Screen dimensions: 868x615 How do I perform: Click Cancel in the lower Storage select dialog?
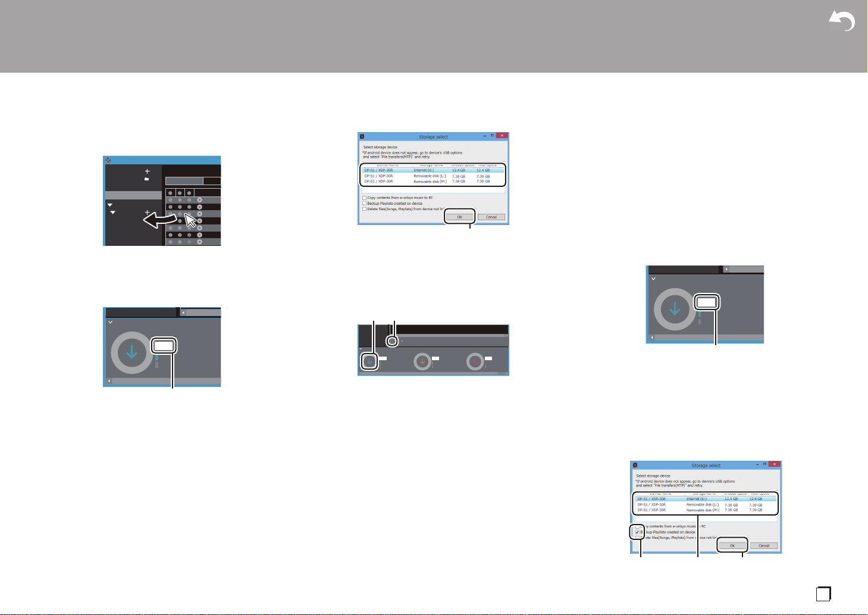764,545
